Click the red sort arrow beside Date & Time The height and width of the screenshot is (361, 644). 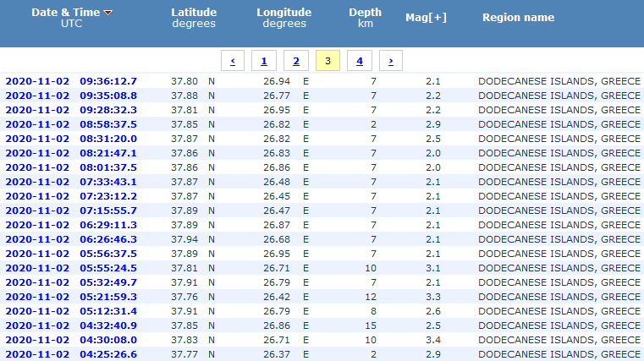click(x=108, y=13)
